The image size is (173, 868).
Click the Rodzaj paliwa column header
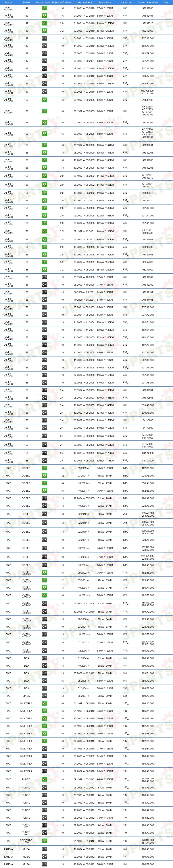pos(43,2)
